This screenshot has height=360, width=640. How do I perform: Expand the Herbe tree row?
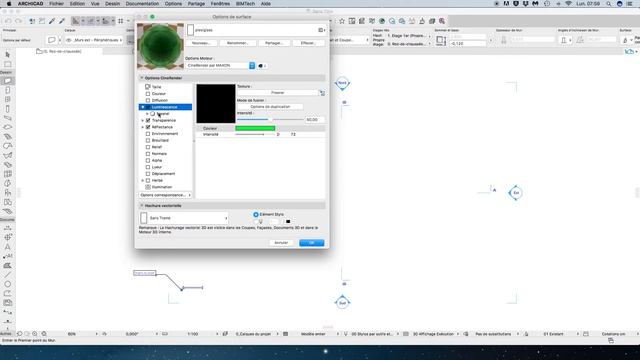[x=142, y=180]
